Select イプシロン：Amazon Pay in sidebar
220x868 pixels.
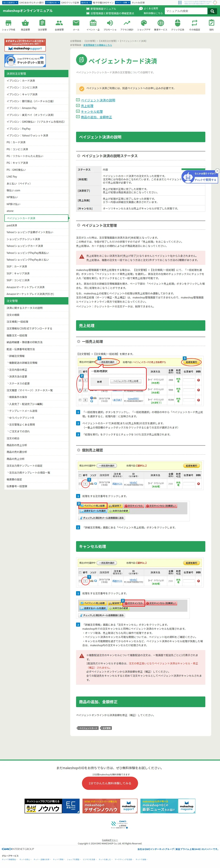tap(36, 108)
